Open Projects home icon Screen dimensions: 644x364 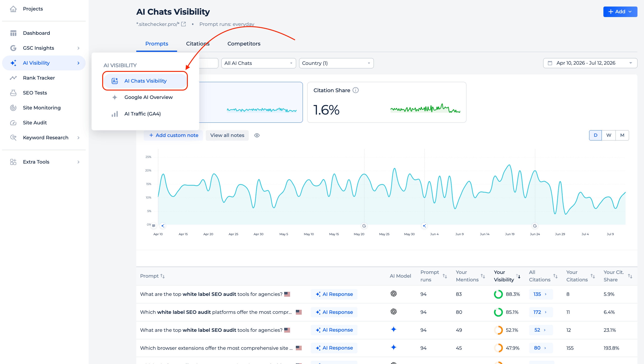13,9
